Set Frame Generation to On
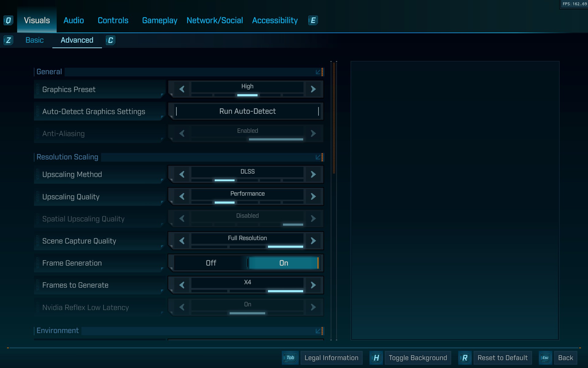The width and height of the screenshot is (588, 368). [x=284, y=263]
